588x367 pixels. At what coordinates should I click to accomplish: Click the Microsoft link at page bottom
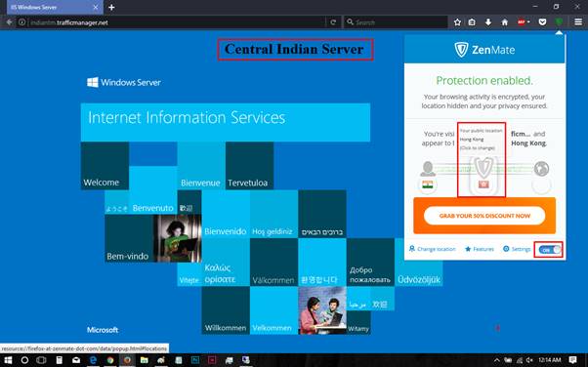103,330
